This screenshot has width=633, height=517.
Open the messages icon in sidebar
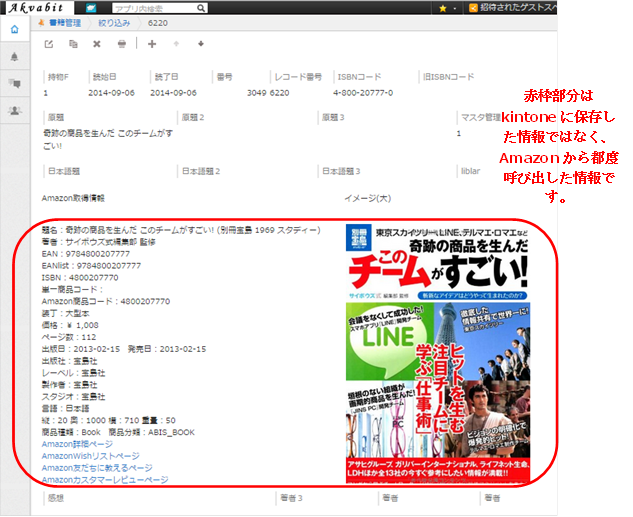click(15, 84)
